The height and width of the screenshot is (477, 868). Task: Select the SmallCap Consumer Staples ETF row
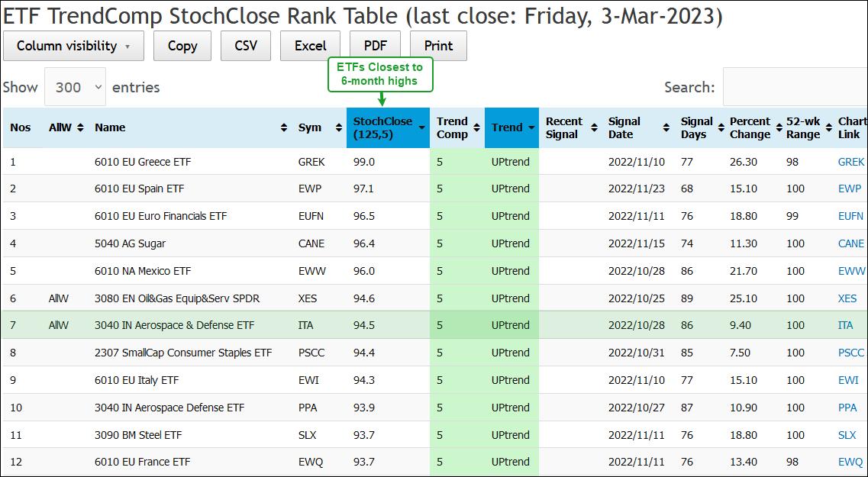pos(183,353)
